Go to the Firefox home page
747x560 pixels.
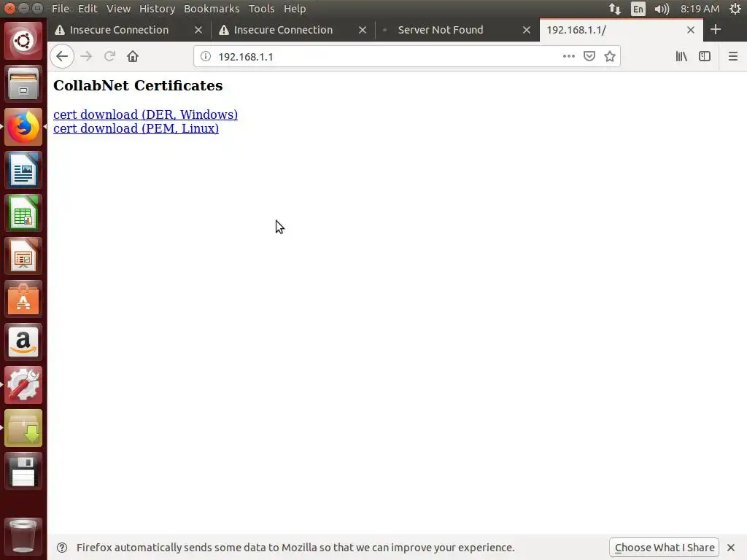pos(133,56)
